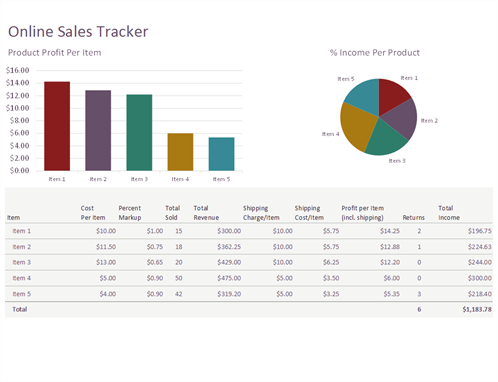
Task: Select the $8.00 axis label
Action: [19, 120]
